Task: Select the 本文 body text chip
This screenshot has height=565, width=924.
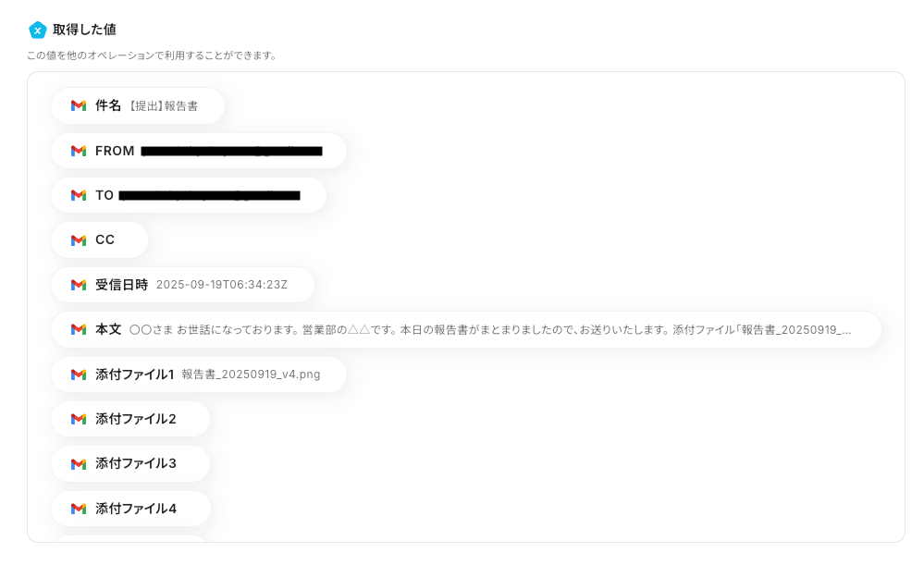Action: click(x=466, y=329)
